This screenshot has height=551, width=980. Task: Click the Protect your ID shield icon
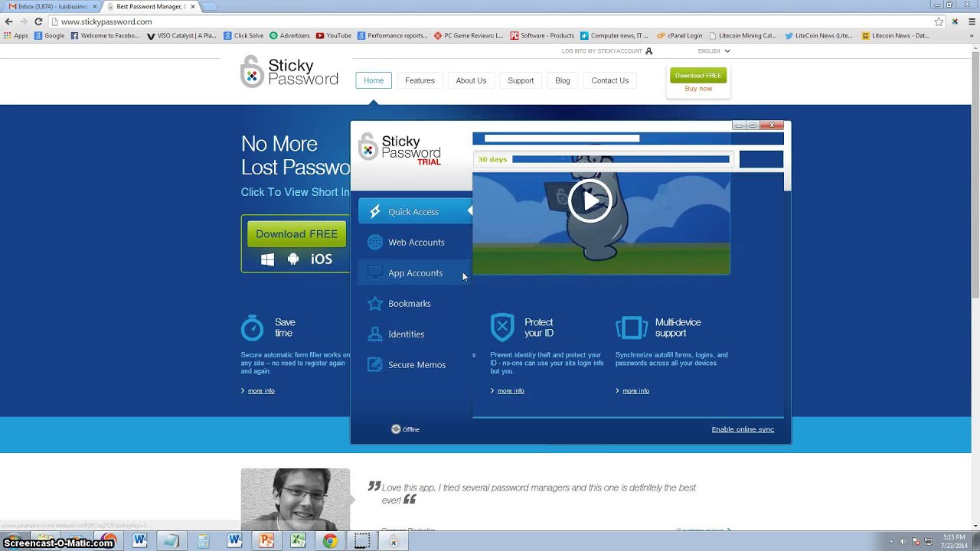pyautogui.click(x=502, y=328)
